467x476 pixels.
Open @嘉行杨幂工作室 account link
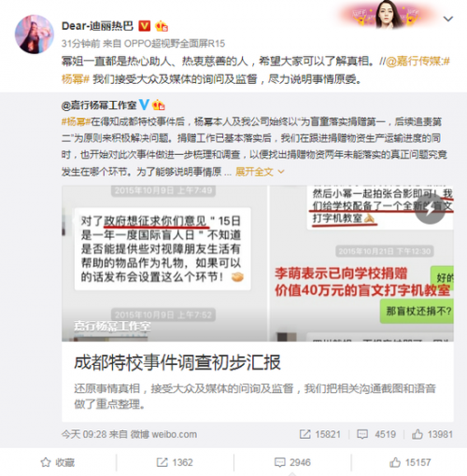[99, 105]
